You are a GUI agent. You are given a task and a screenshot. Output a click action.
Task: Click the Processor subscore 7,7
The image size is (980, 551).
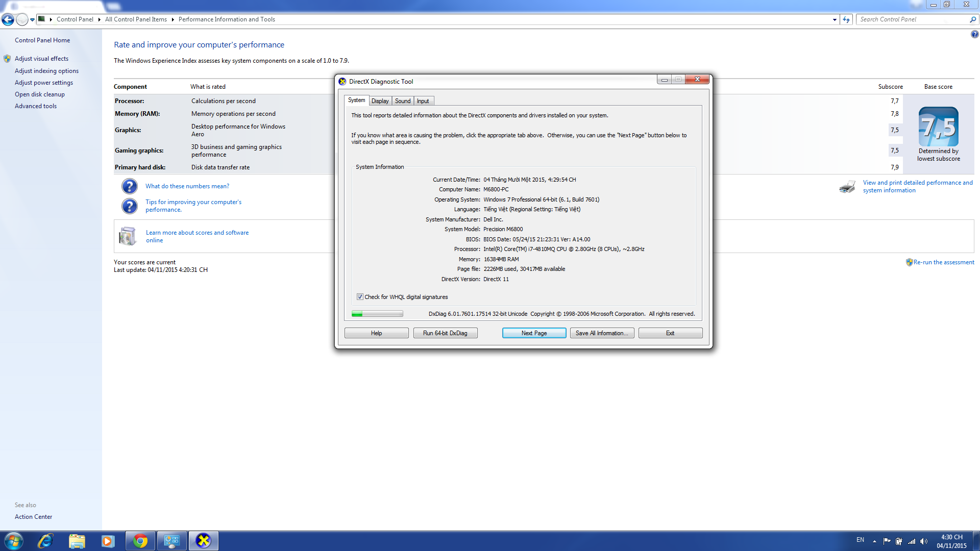(x=895, y=101)
